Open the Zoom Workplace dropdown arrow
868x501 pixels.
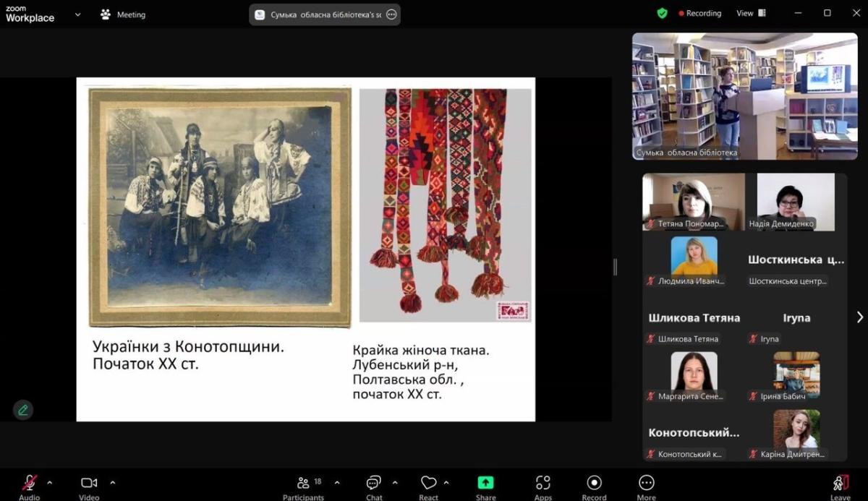point(77,14)
